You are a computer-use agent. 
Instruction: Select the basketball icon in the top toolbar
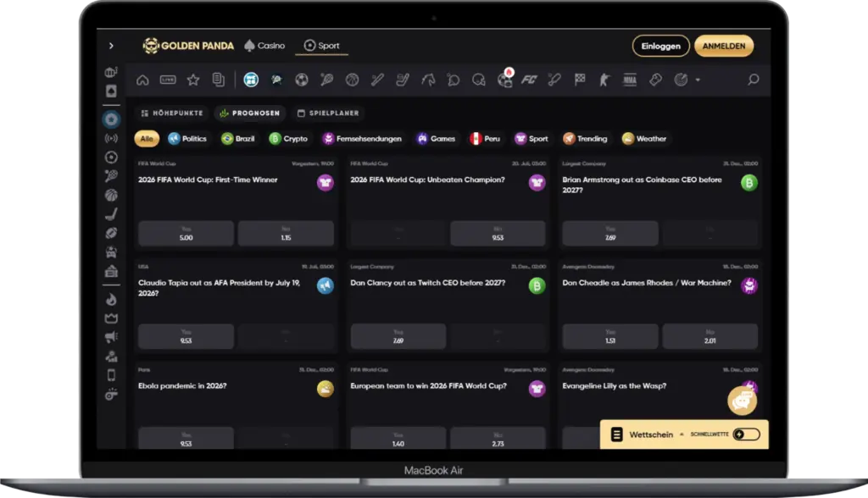(352, 80)
